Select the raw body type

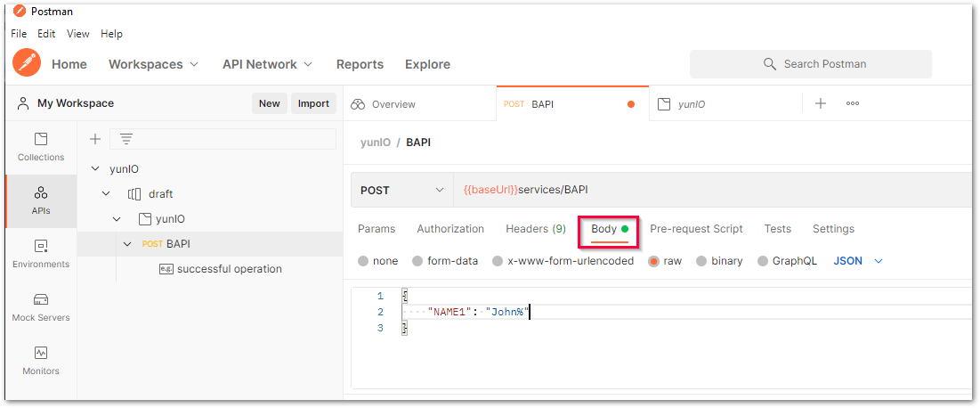pos(653,261)
